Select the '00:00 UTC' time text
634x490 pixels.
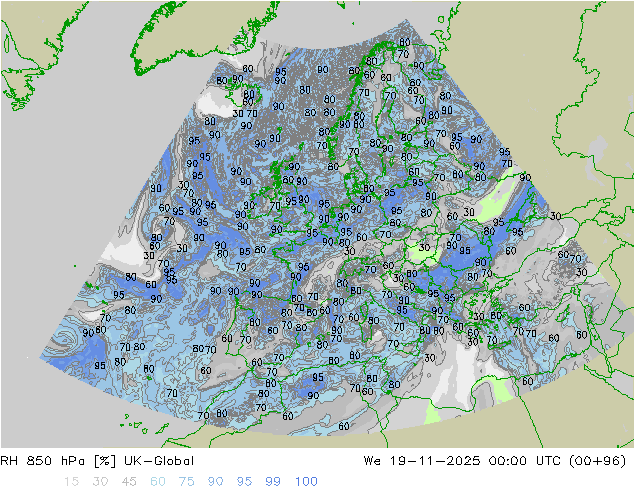[x=524, y=461]
